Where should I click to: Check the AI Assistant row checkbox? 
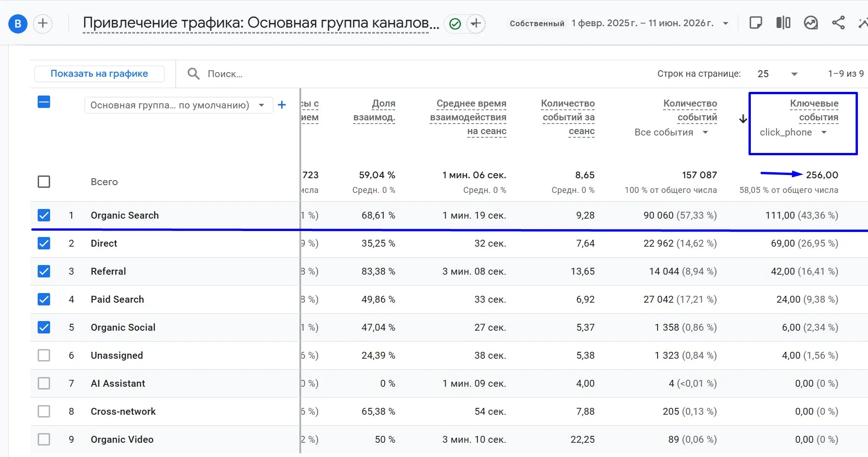(44, 384)
